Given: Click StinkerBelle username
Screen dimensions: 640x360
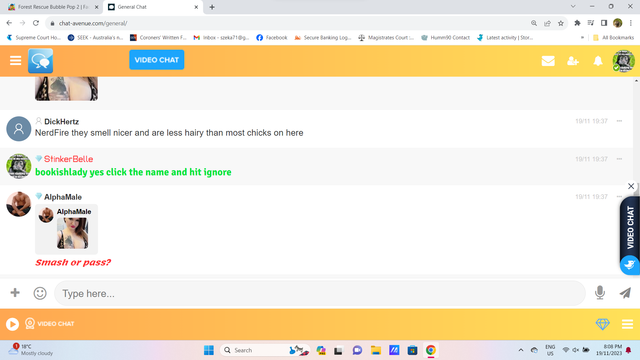Looking at the screenshot, I should [69, 159].
